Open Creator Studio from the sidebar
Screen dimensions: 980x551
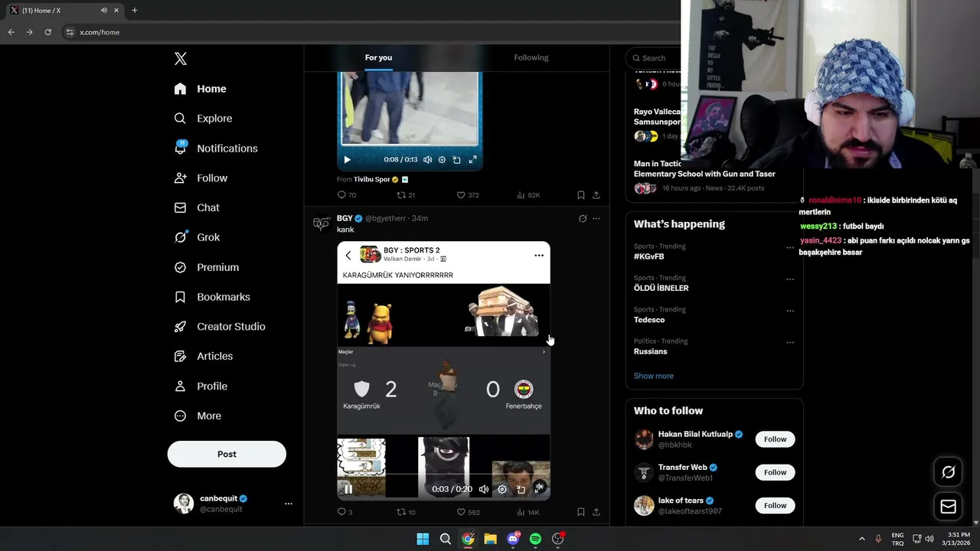point(220,327)
